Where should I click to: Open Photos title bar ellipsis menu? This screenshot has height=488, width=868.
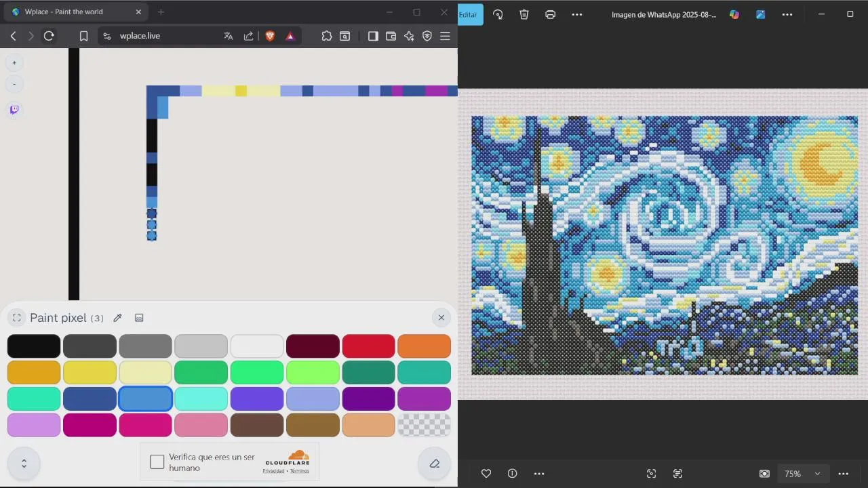tap(787, 14)
